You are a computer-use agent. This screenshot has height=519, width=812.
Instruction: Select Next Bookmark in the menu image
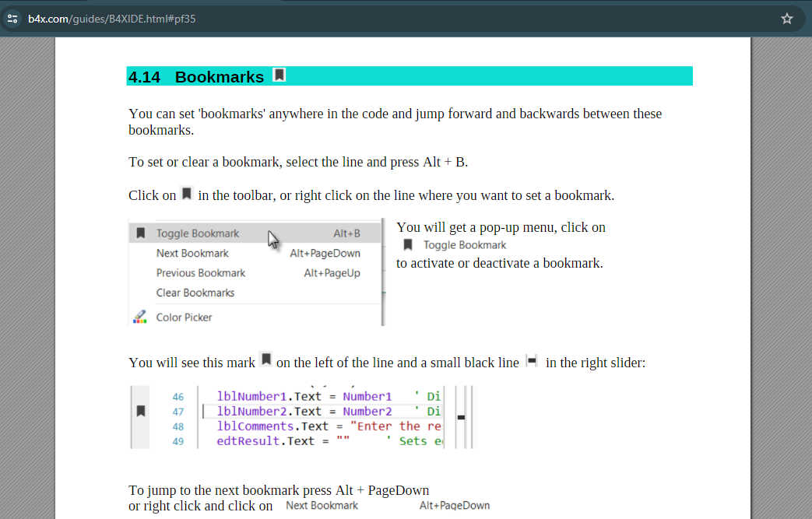coord(255,253)
